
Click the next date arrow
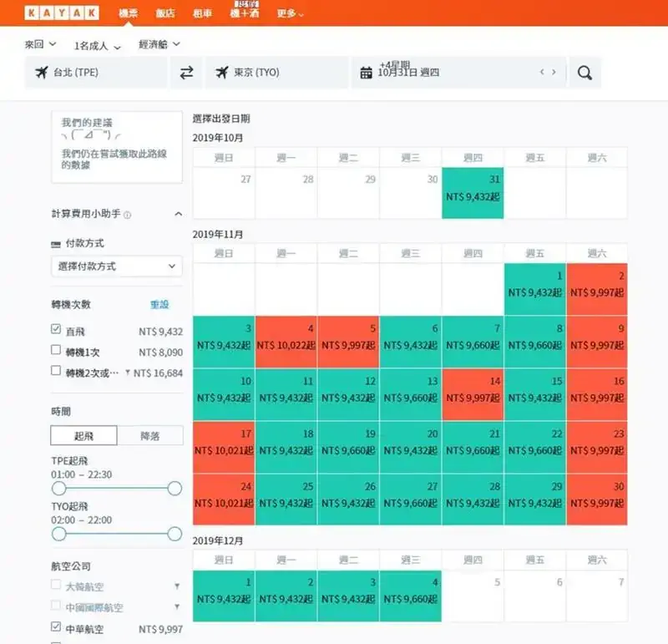pos(554,73)
